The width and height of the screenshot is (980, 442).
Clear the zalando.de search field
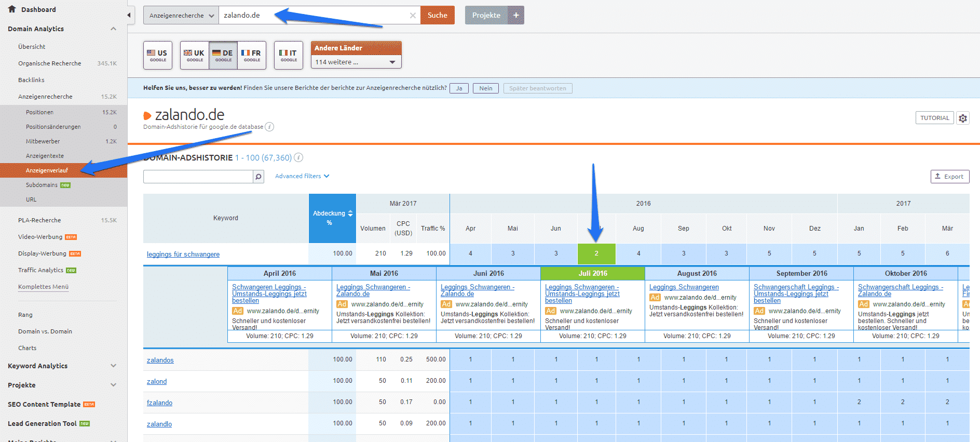[x=413, y=16]
